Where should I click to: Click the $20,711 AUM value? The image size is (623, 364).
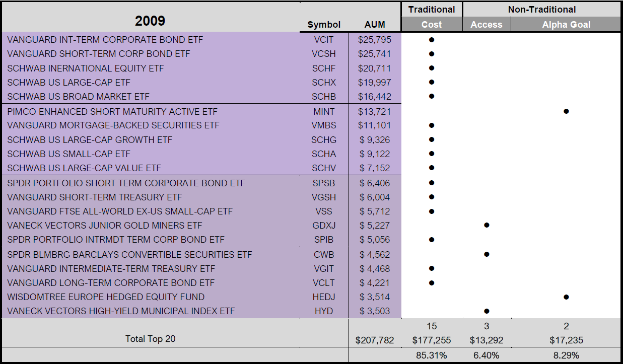[x=374, y=68]
